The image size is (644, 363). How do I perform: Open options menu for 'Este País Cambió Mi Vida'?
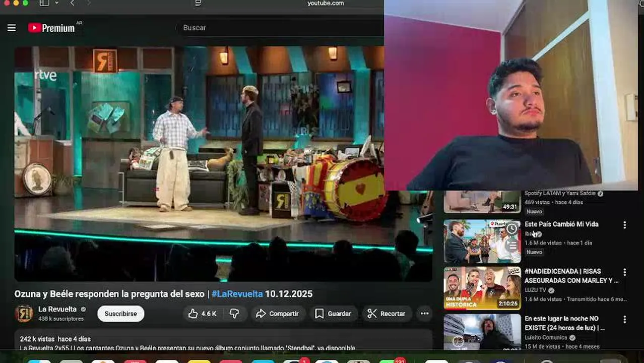[x=624, y=225]
